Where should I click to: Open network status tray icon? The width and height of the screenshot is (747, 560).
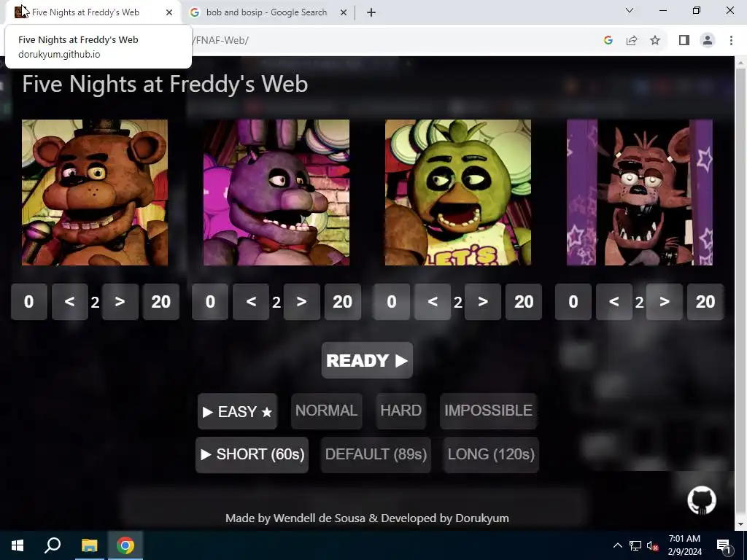[x=635, y=545]
